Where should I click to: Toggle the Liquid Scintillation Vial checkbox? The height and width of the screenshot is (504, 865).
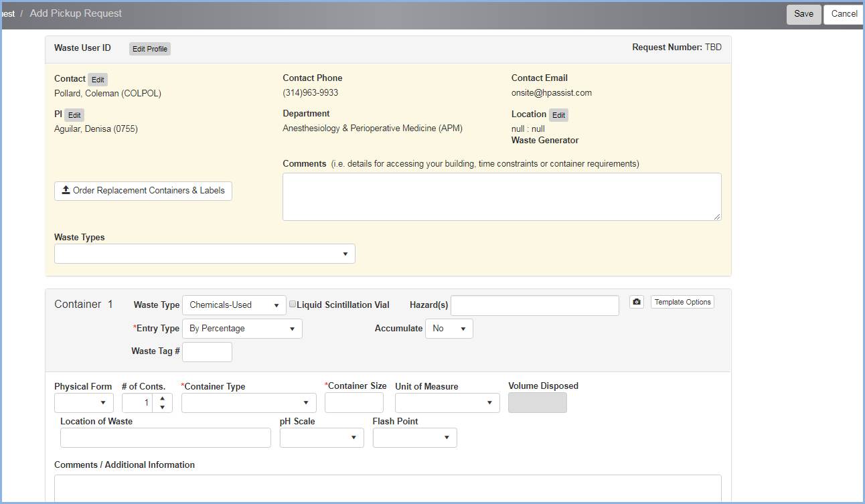(x=293, y=304)
